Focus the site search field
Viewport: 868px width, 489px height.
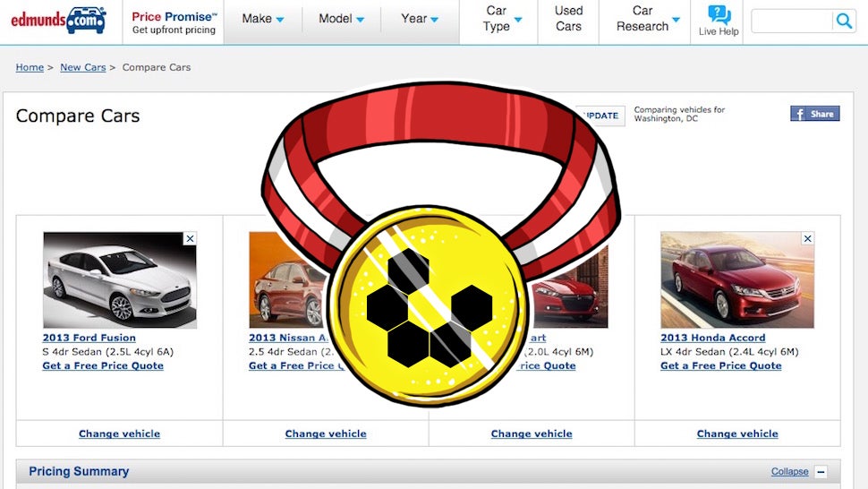[x=792, y=21]
